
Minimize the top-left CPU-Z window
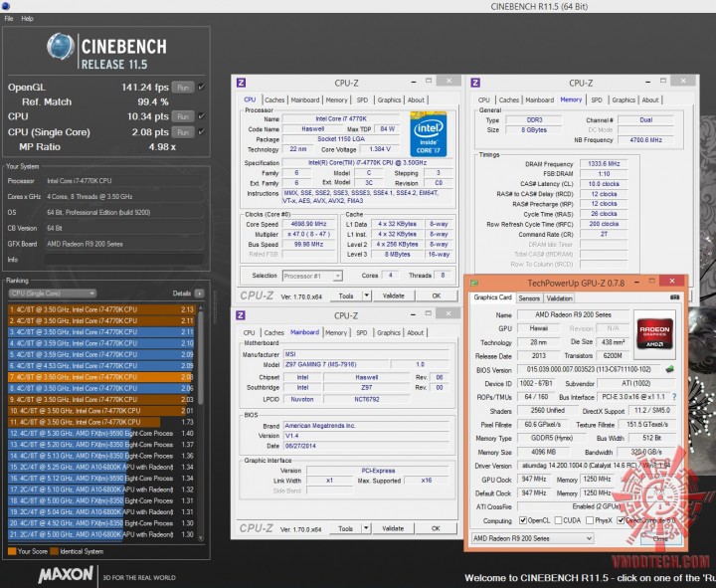[414, 82]
